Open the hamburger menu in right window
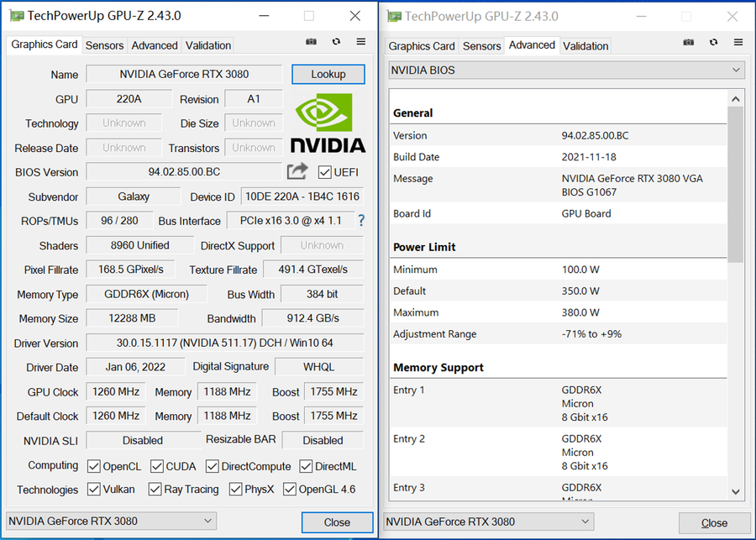The width and height of the screenshot is (756, 540). (739, 43)
